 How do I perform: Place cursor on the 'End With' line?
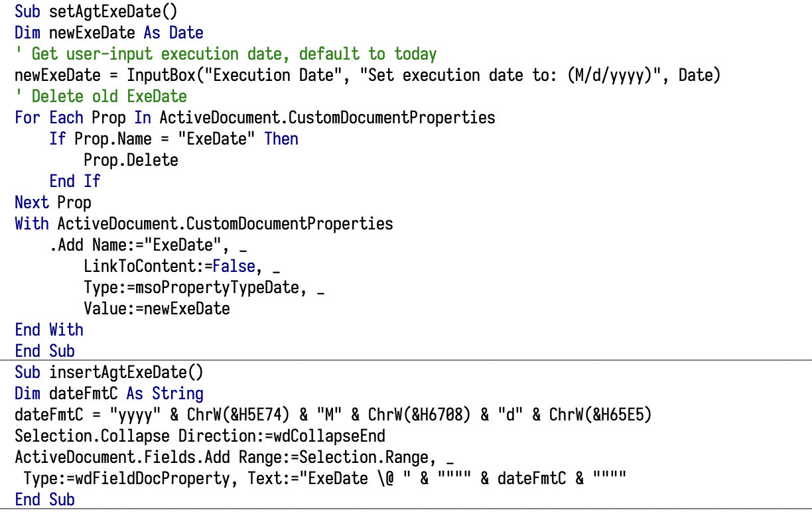[49, 330]
